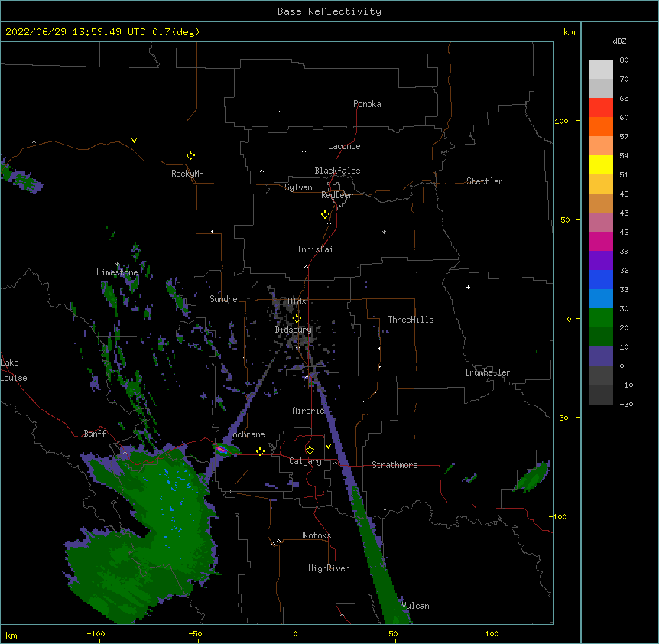Click the Okotoks label
Screen dimensions: 659x644
click(x=315, y=535)
